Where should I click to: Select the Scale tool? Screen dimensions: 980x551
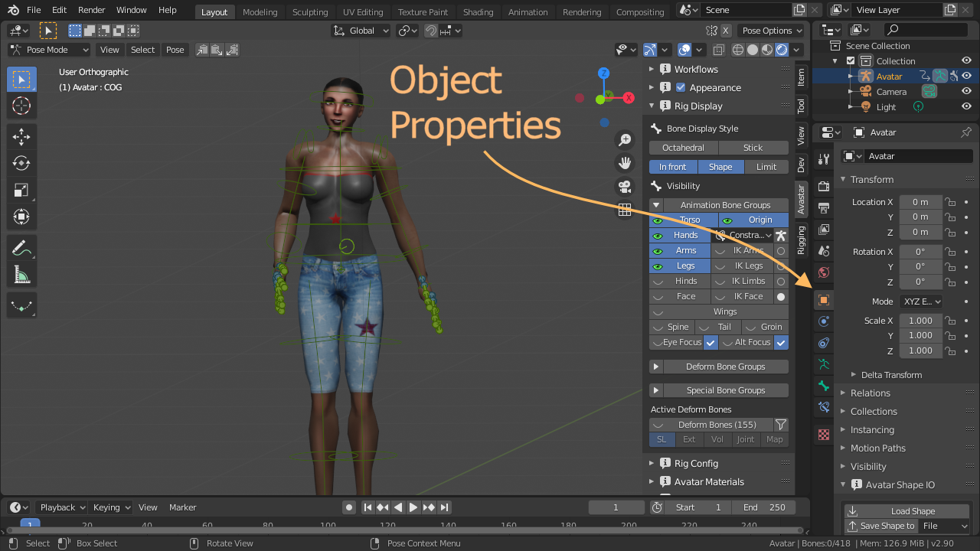tap(21, 190)
